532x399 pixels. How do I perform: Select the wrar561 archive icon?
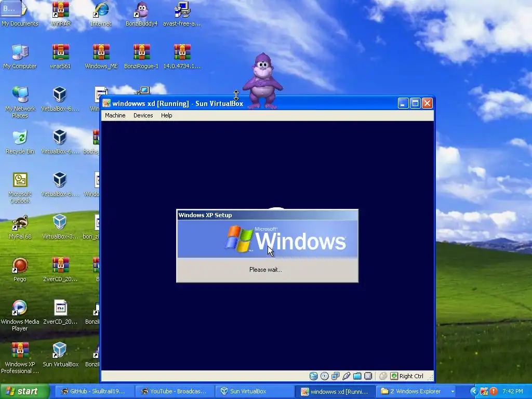[60, 56]
